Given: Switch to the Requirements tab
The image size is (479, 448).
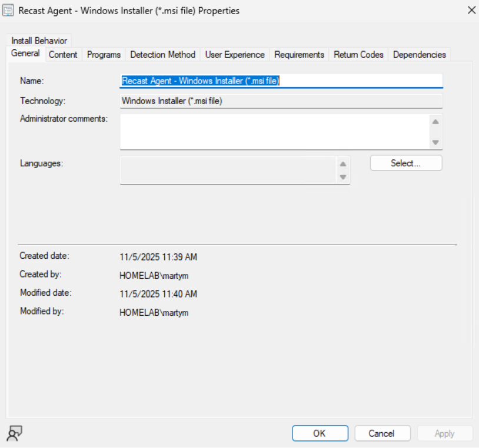Looking at the screenshot, I should [x=299, y=54].
